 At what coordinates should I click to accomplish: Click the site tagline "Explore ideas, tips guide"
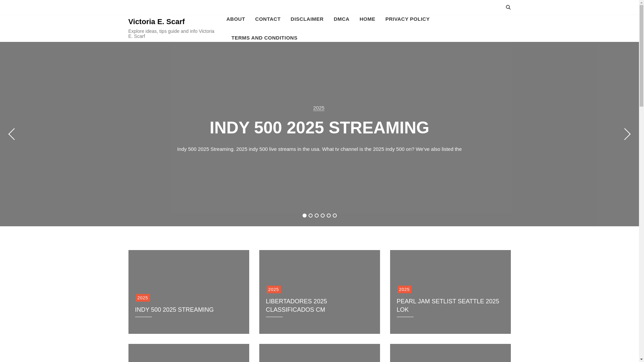[x=171, y=34]
